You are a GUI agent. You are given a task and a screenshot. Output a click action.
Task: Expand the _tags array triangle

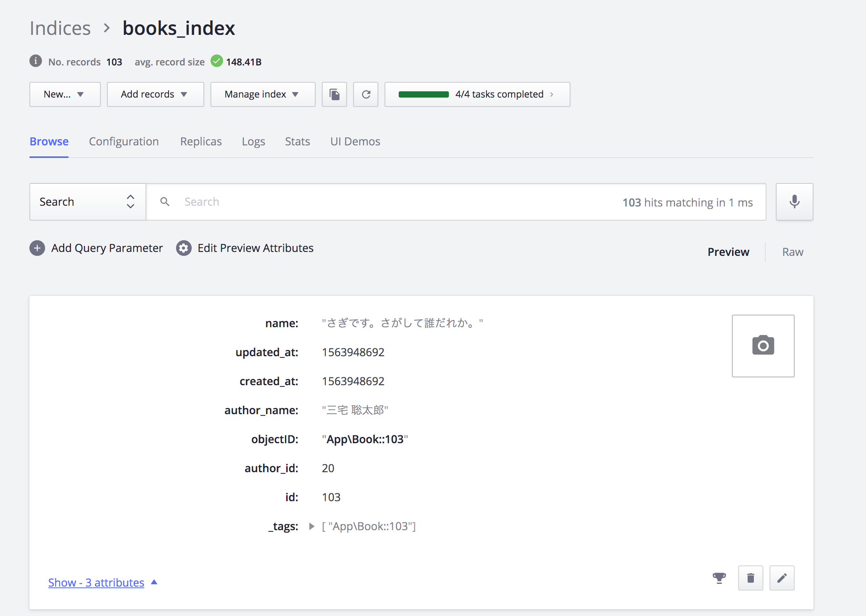point(312,526)
